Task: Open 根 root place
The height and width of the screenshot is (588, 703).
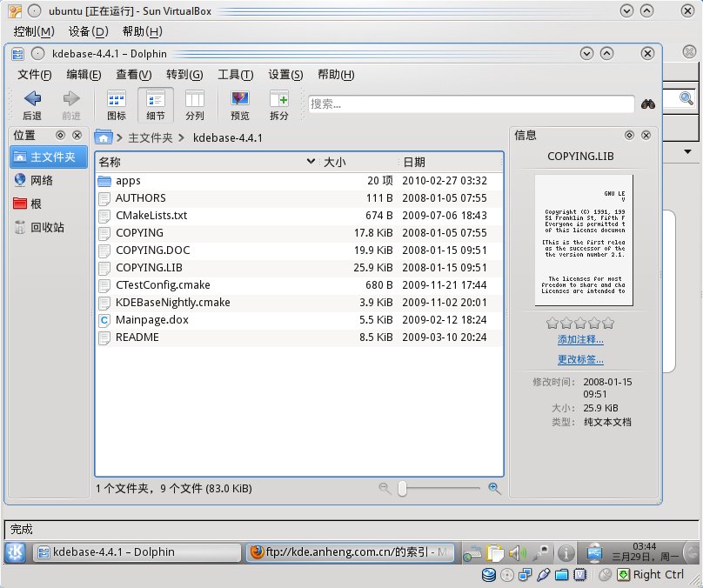Action: [x=49, y=204]
